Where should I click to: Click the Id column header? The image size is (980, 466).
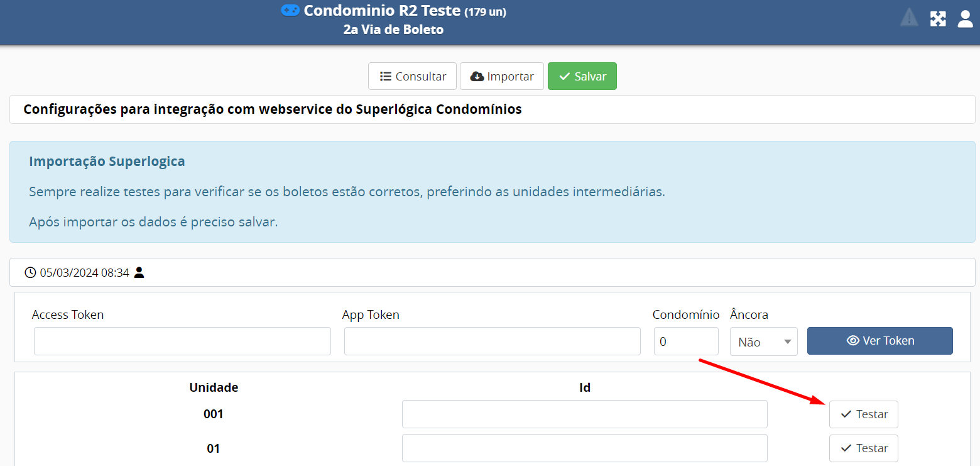click(585, 387)
